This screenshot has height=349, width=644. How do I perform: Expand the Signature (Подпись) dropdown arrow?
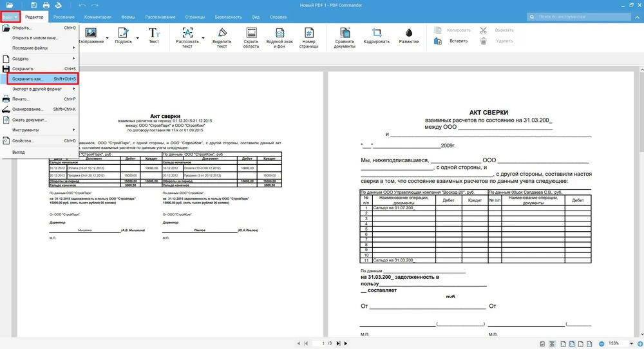click(137, 39)
